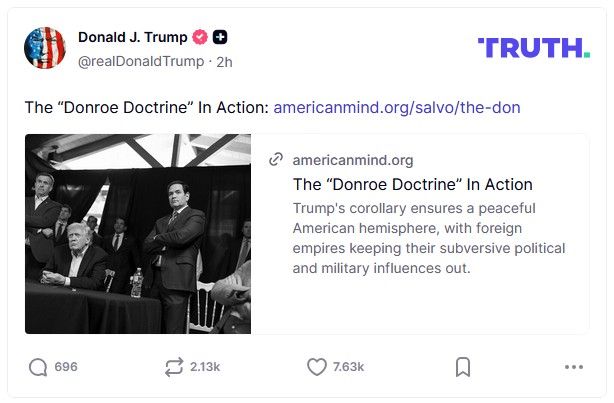
Task: Open the black-and-white article preview photo
Action: point(138,233)
